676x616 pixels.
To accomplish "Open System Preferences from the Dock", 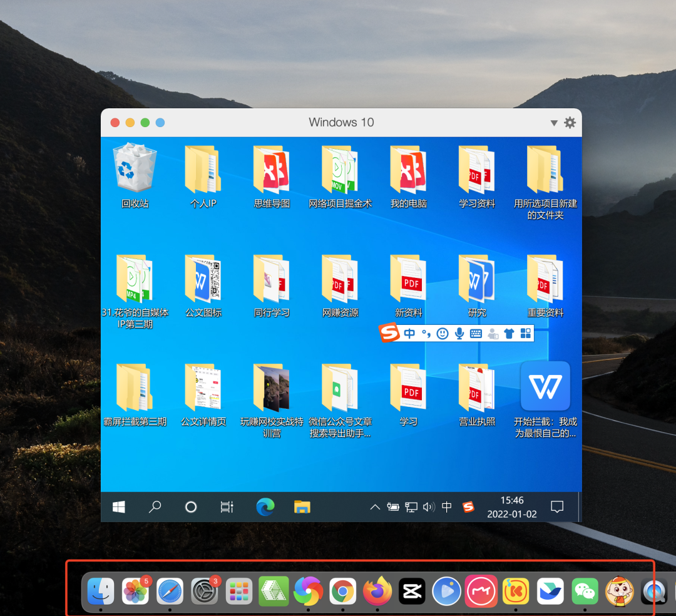I will (204, 591).
